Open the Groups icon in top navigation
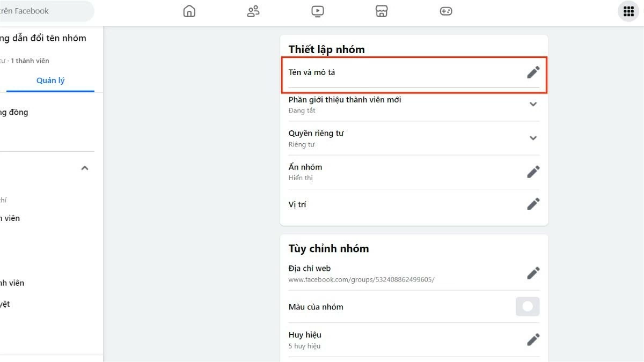Image resolution: width=644 pixels, height=362 pixels. [253, 11]
